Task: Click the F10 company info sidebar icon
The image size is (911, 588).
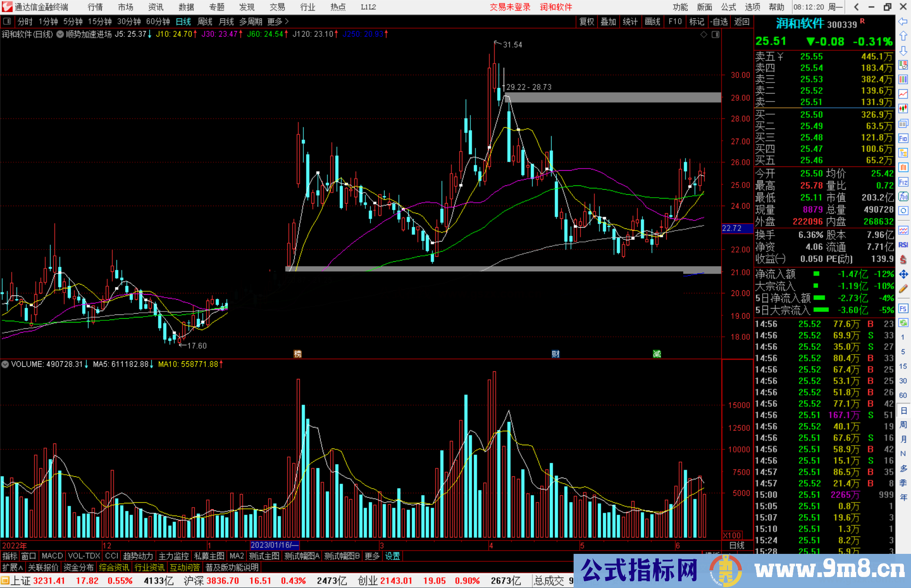Action: (x=903, y=138)
